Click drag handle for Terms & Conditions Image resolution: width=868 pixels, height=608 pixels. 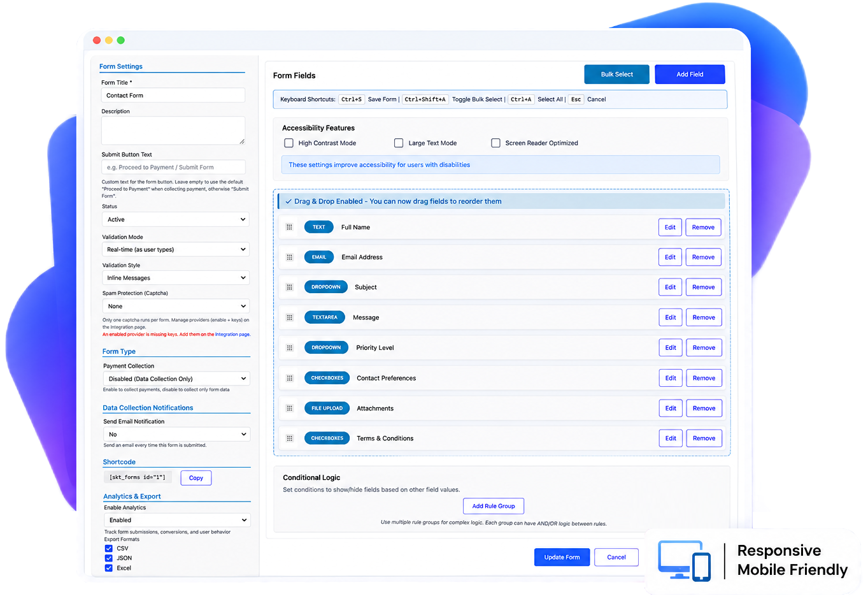[290, 438]
